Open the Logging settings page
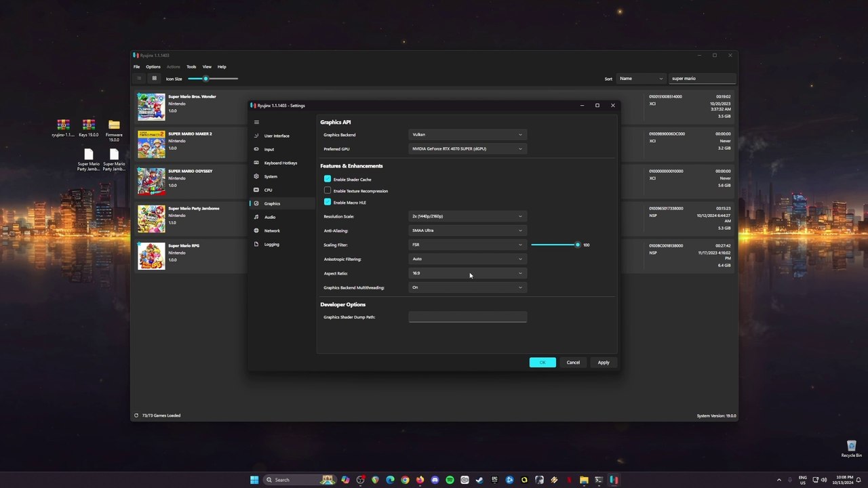 (x=271, y=244)
